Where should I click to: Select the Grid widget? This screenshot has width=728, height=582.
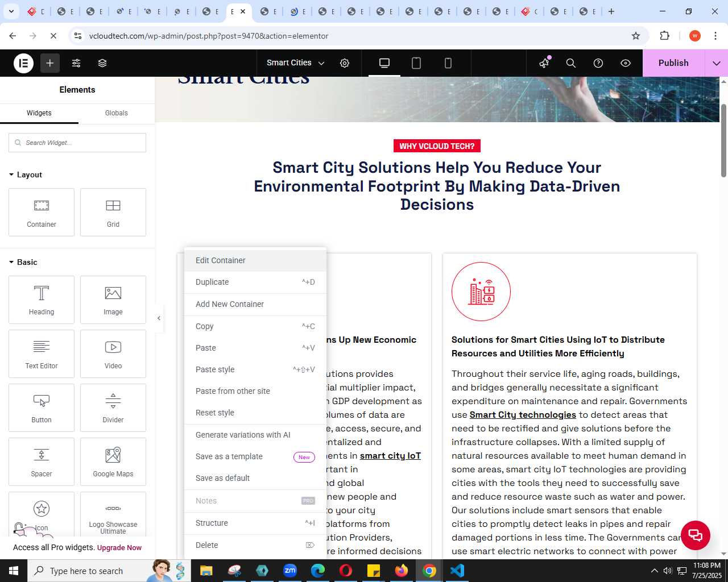pos(113,212)
